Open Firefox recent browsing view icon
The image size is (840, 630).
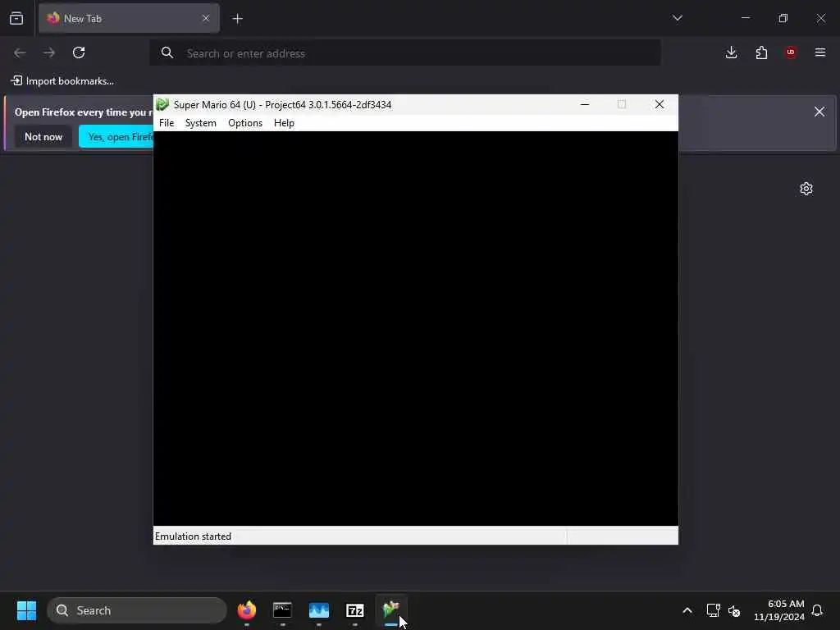[x=16, y=18]
